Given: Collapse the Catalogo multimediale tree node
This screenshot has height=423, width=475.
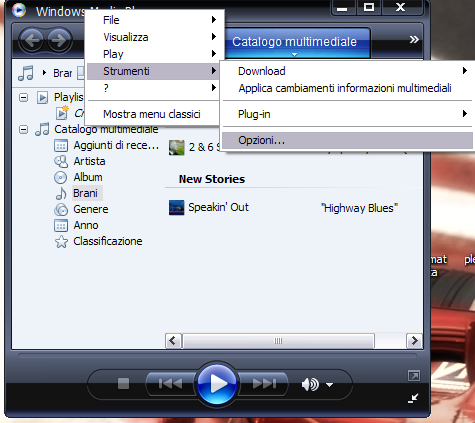Looking at the screenshot, I should click(x=23, y=129).
